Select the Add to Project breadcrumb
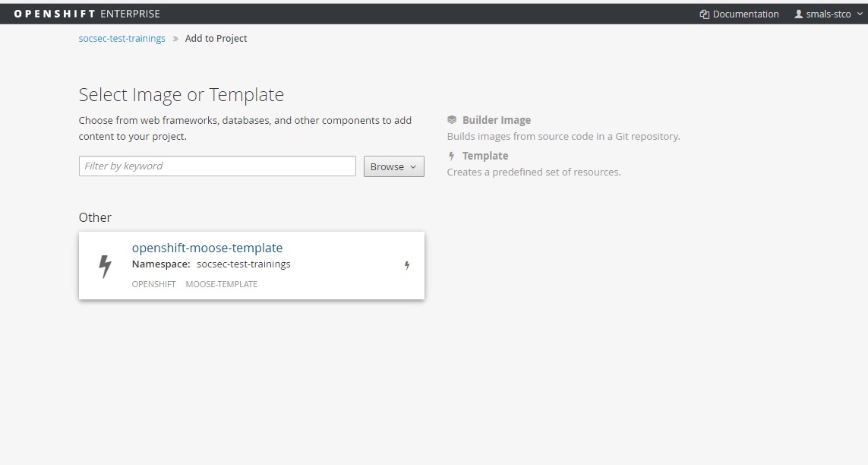Image resolution: width=868 pixels, height=465 pixels. click(x=216, y=39)
